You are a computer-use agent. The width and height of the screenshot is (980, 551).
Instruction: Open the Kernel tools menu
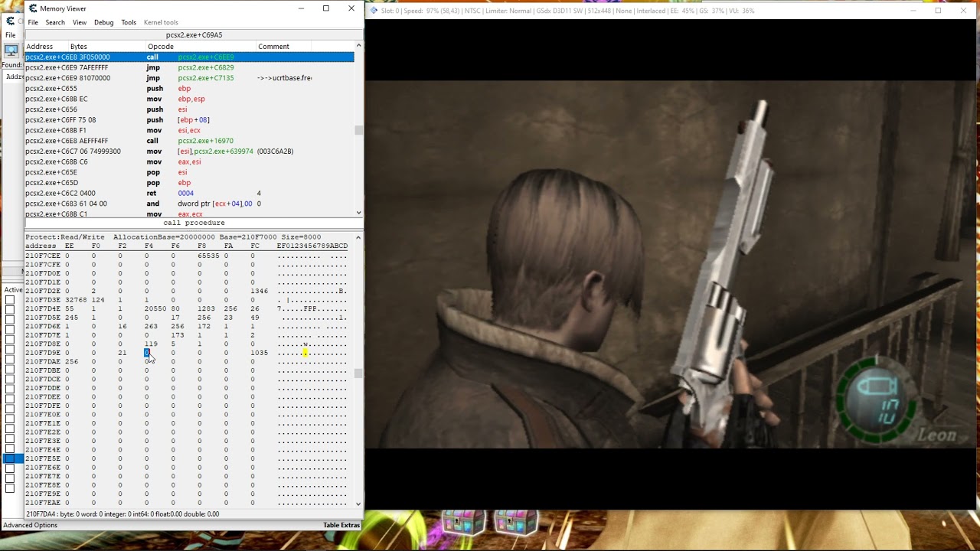tap(161, 22)
